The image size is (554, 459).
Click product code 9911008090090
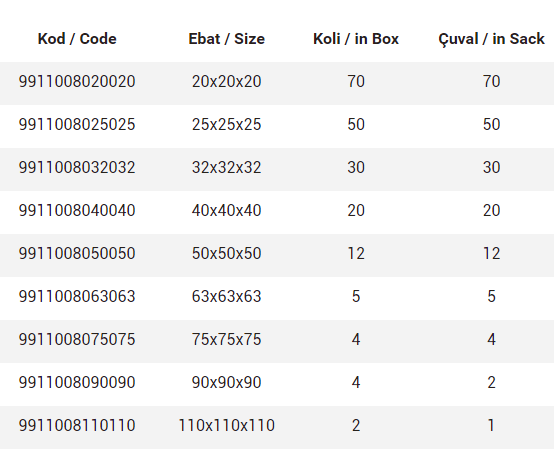coord(77,382)
